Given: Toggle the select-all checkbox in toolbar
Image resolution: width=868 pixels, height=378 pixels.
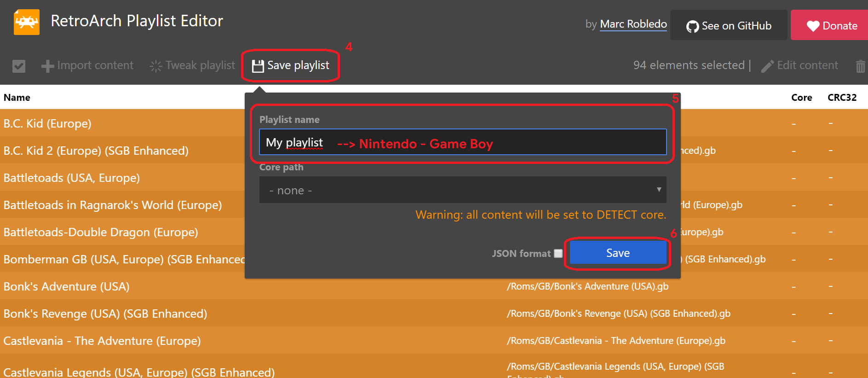Looking at the screenshot, I should click(x=19, y=66).
